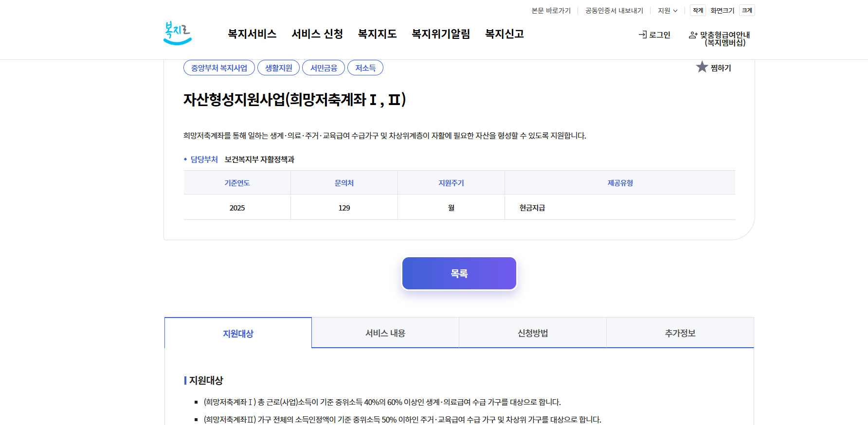Click the 본문 바로가기 link
The width and height of the screenshot is (868, 425).
click(x=551, y=11)
